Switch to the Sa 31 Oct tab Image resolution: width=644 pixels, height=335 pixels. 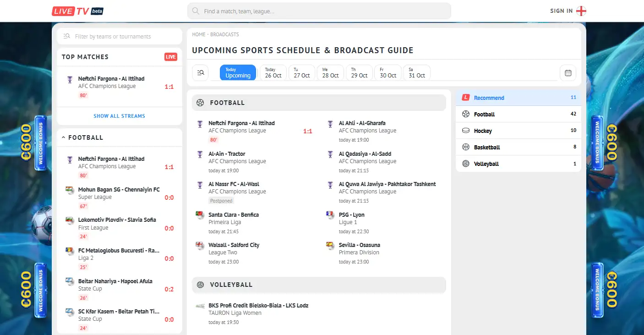(x=417, y=73)
